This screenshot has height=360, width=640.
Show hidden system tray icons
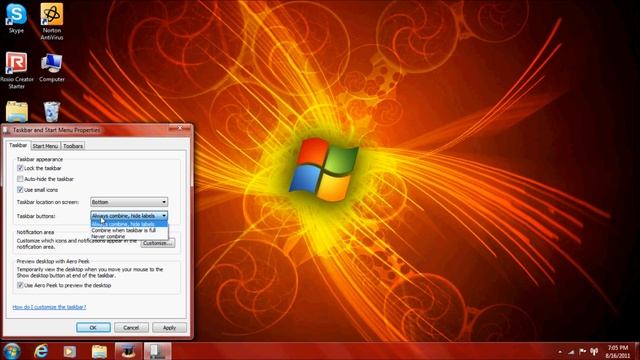560,352
